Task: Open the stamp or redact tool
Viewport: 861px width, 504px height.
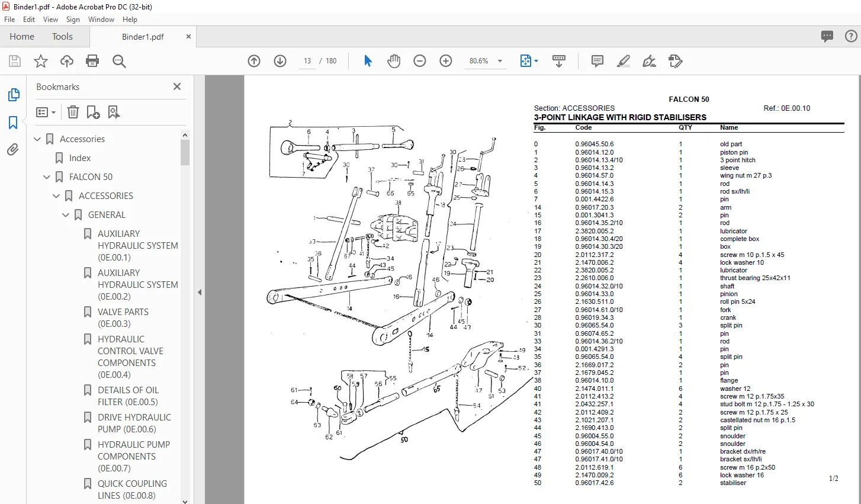Action: tap(676, 61)
